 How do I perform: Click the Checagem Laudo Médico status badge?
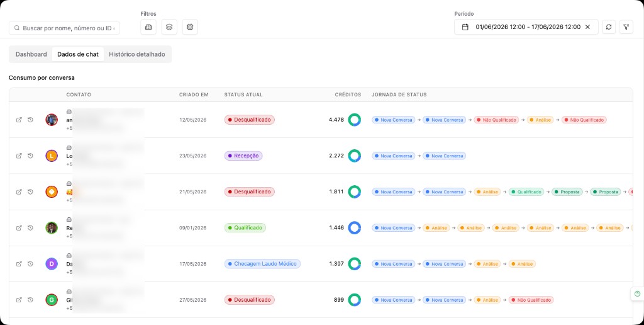tap(262, 264)
